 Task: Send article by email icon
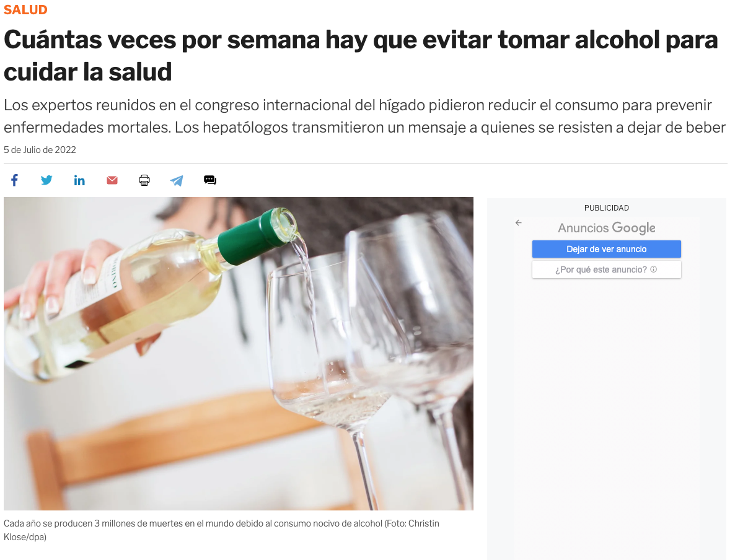tap(112, 180)
